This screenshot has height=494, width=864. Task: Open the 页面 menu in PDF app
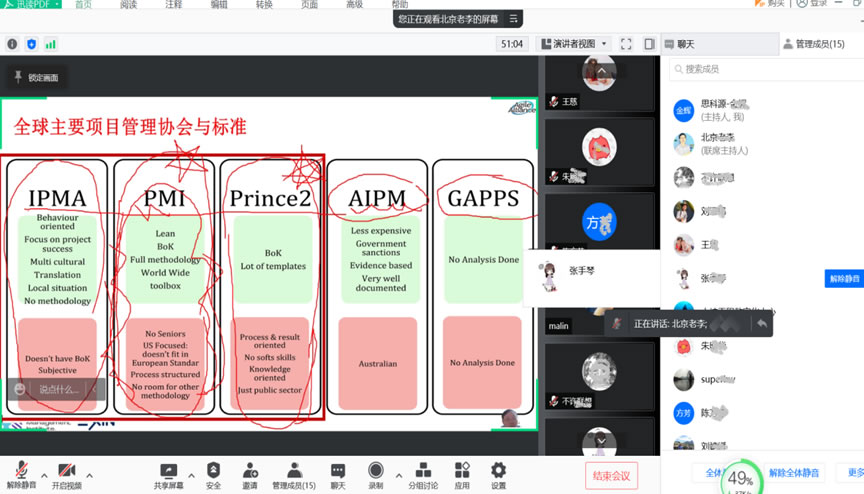pos(309,4)
